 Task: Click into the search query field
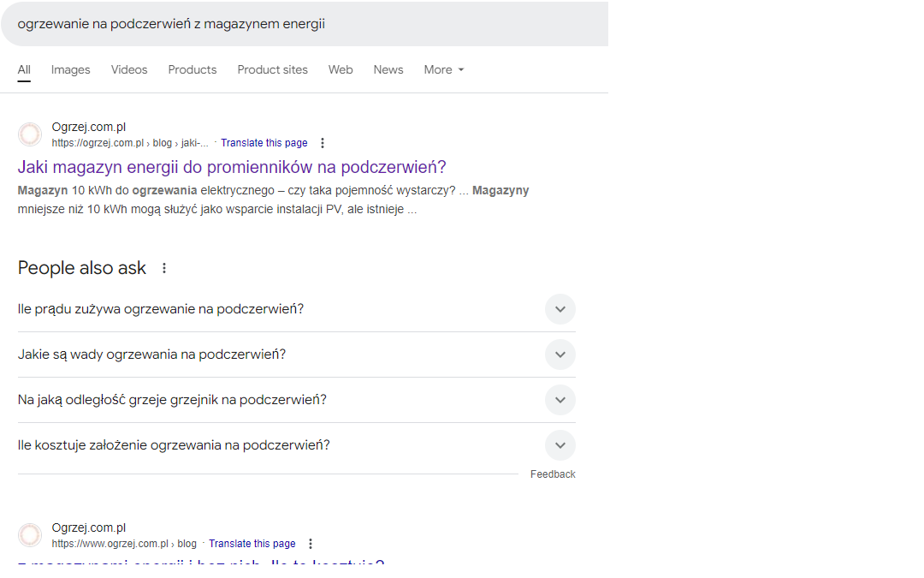click(x=299, y=24)
